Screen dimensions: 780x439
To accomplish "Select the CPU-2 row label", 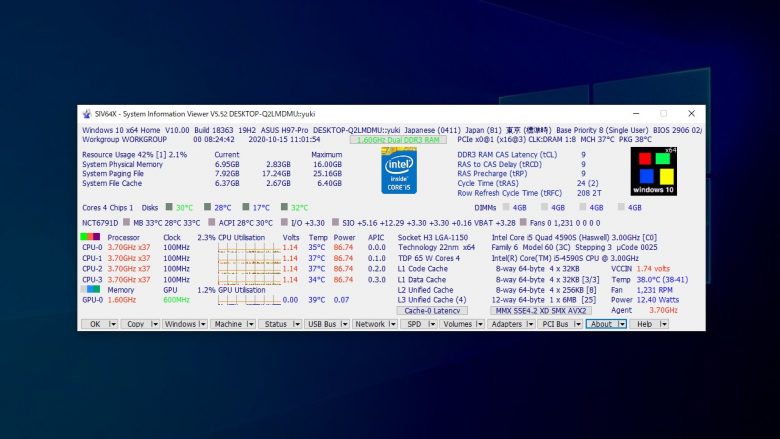I will [x=93, y=269].
